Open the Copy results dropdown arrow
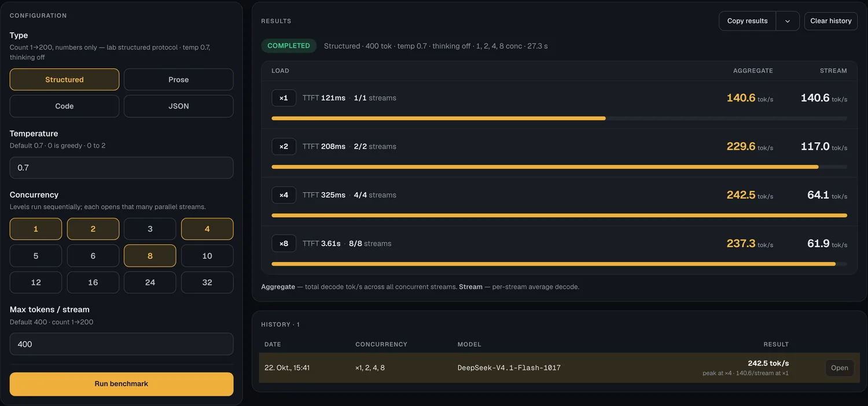868x406 pixels. click(x=788, y=21)
